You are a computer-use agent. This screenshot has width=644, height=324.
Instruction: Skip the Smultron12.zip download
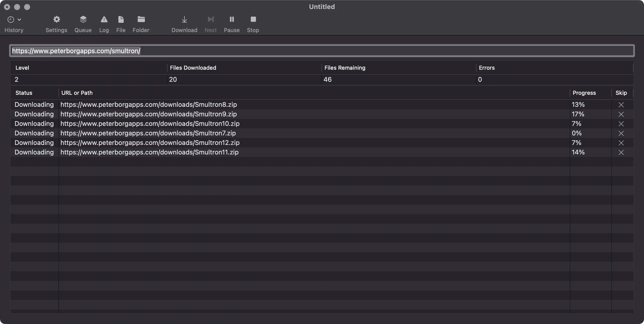pos(621,143)
